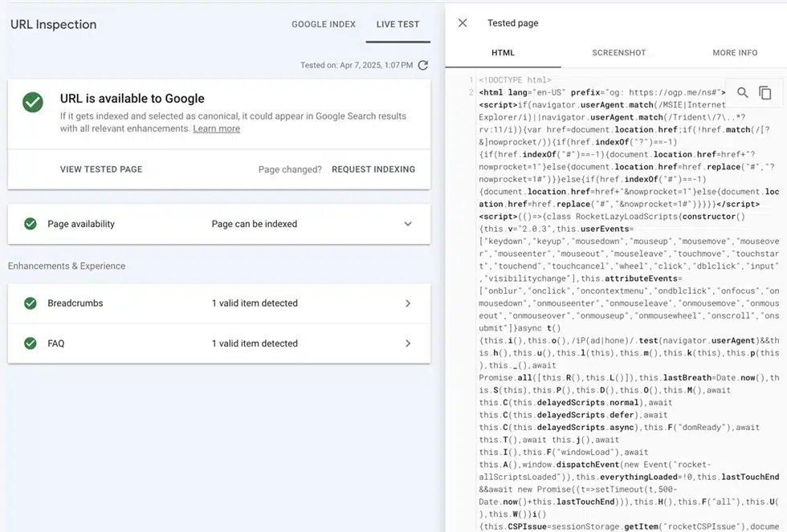Open Breadcrumbs details with the arrow

pyautogui.click(x=407, y=303)
